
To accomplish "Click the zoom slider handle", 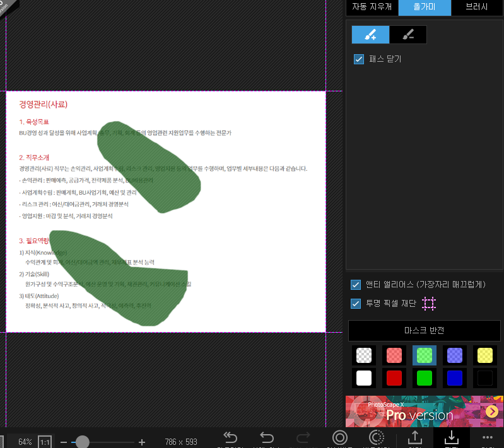I will (x=82, y=442).
